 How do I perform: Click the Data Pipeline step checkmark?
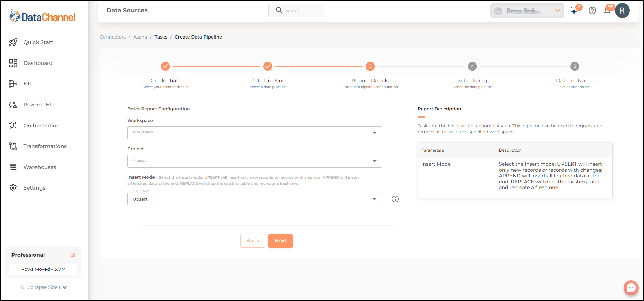(x=268, y=66)
